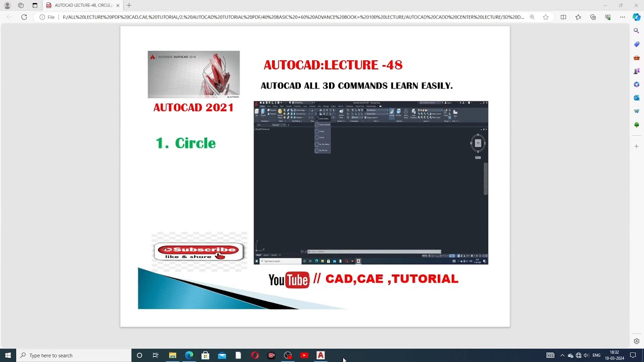Click the AutoCAD 2016 splash image
Screen dimensions: 644x362
coord(194,74)
